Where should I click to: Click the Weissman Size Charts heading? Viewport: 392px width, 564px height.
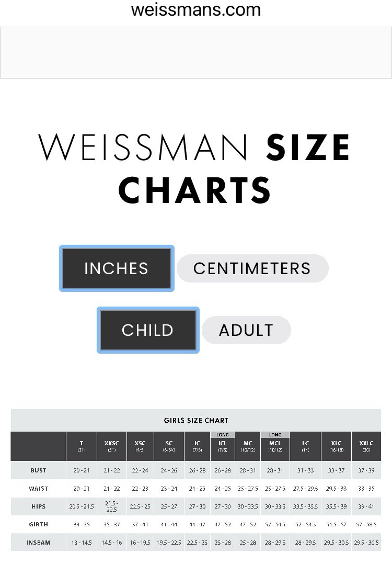tap(195, 168)
